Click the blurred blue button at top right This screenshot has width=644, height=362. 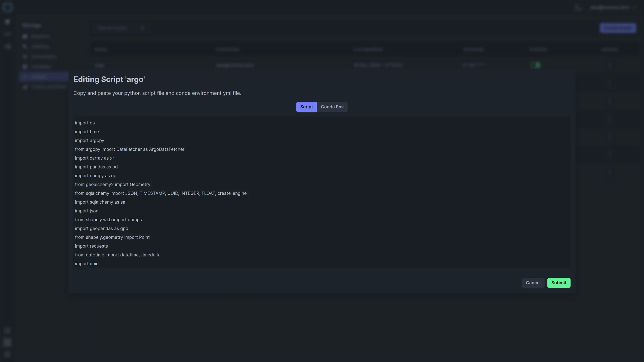(618, 28)
